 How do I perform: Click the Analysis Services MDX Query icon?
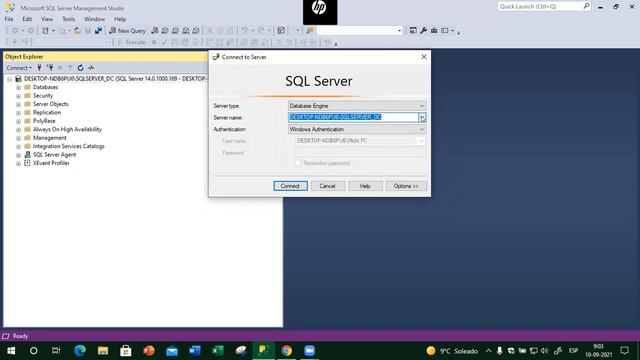165,31
